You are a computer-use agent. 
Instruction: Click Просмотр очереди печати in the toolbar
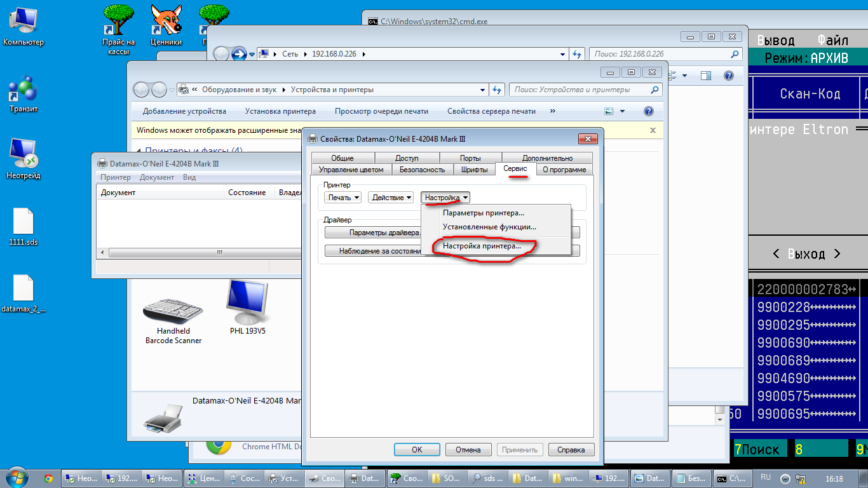click(x=381, y=111)
